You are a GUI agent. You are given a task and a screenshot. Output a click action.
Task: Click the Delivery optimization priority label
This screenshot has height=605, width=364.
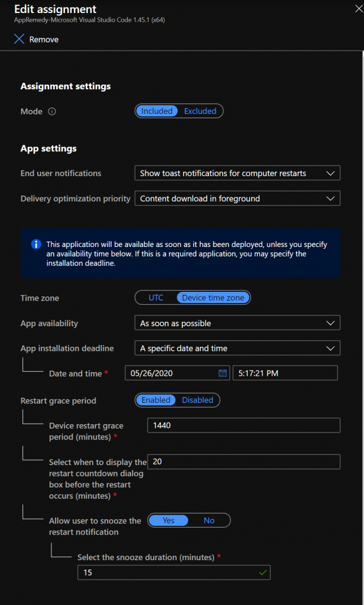tap(76, 199)
